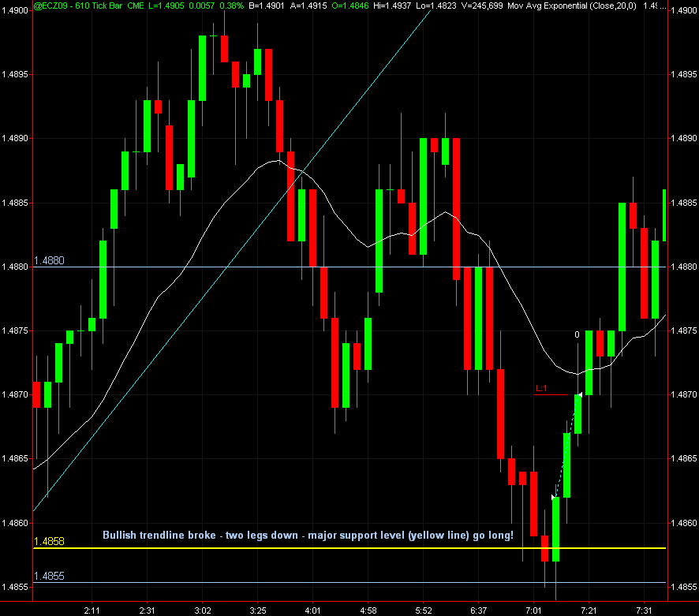
Task: Select the bullish trendline annotation text
Action: coord(308,535)
